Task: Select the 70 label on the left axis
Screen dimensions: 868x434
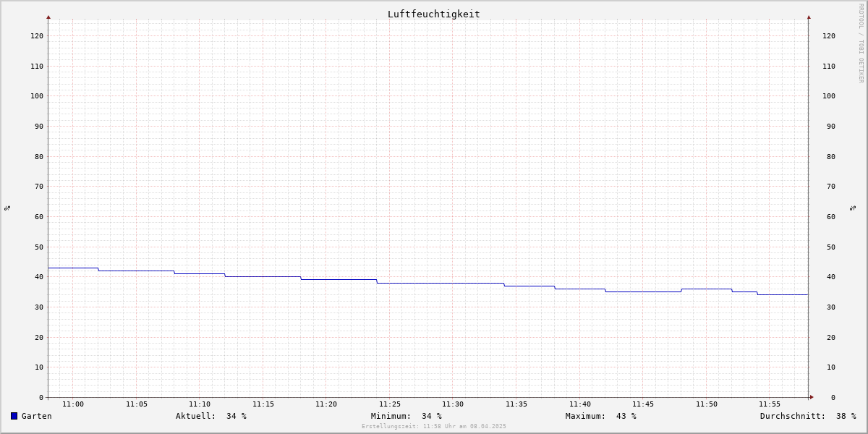Action: point(39,186)
